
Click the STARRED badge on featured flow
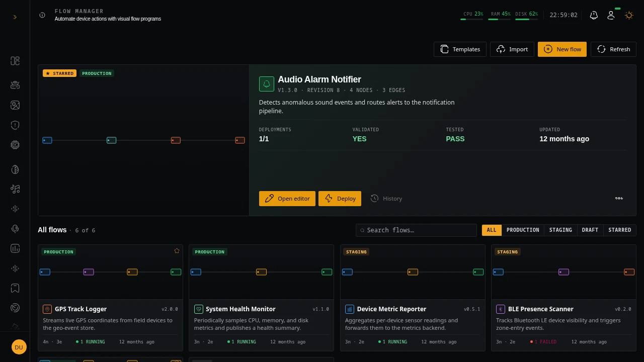tap(59, 73)
